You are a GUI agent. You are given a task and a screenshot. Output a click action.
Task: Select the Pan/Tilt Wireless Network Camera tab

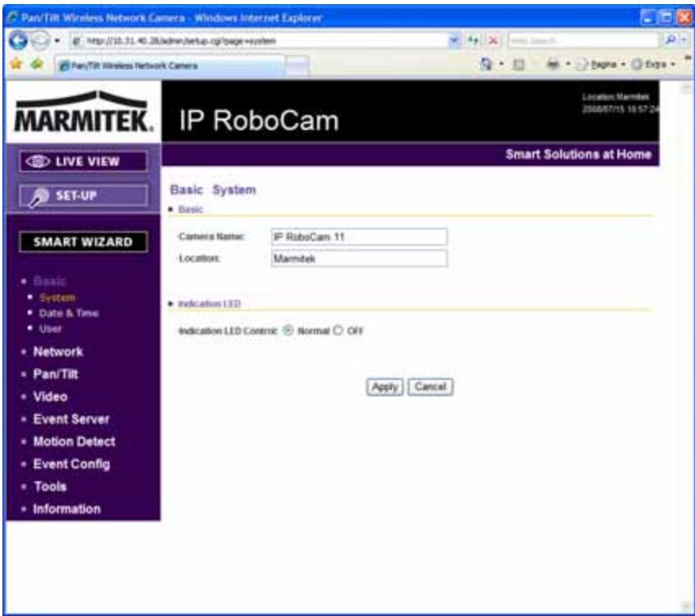tap(171, 65)
